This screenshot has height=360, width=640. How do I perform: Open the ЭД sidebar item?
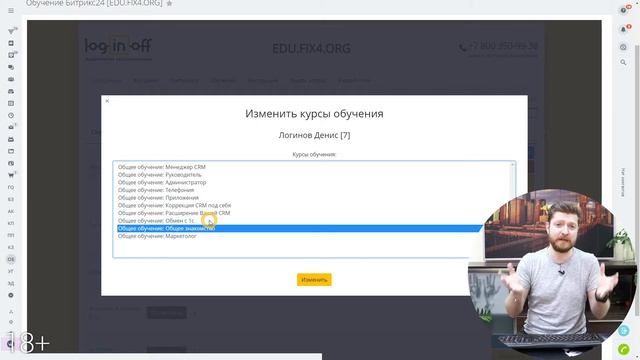point(11,283)
